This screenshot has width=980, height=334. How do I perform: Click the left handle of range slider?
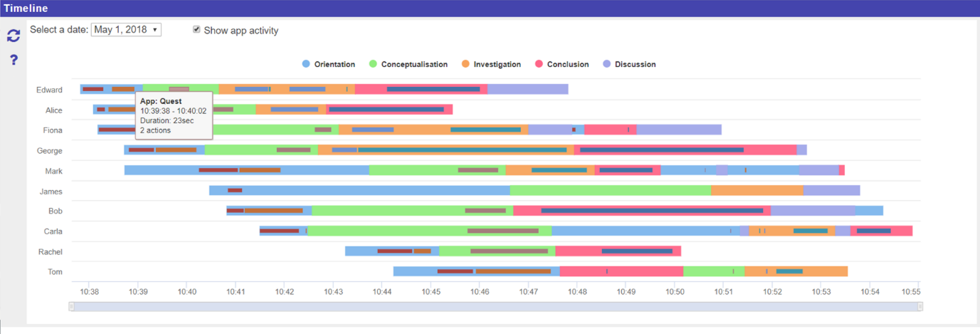(x=71, y=306)
